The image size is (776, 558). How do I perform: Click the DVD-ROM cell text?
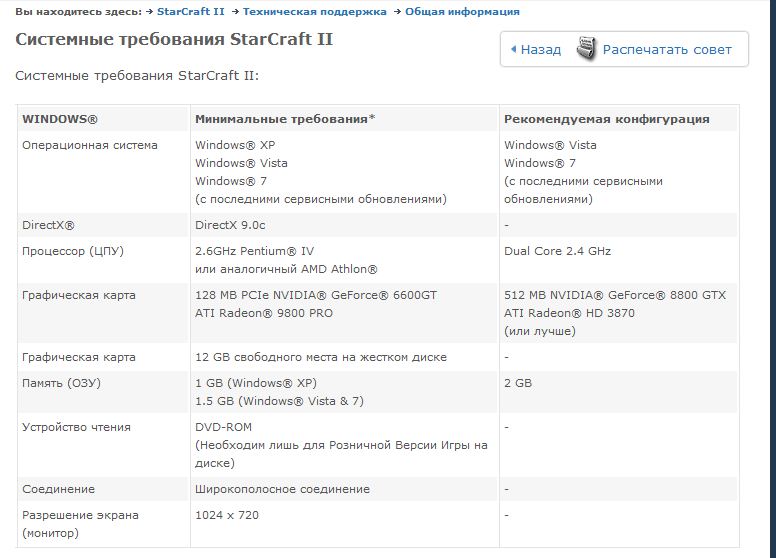[x=224, y=427]
